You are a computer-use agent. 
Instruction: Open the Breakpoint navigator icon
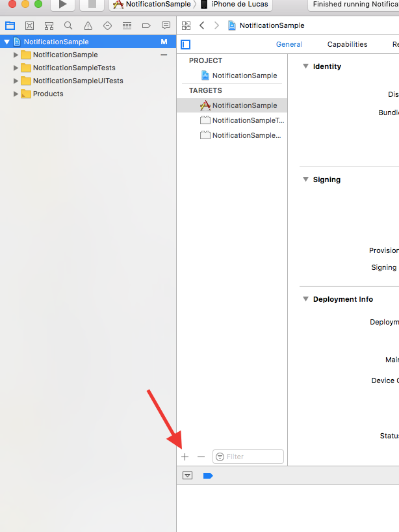point(146,25)
